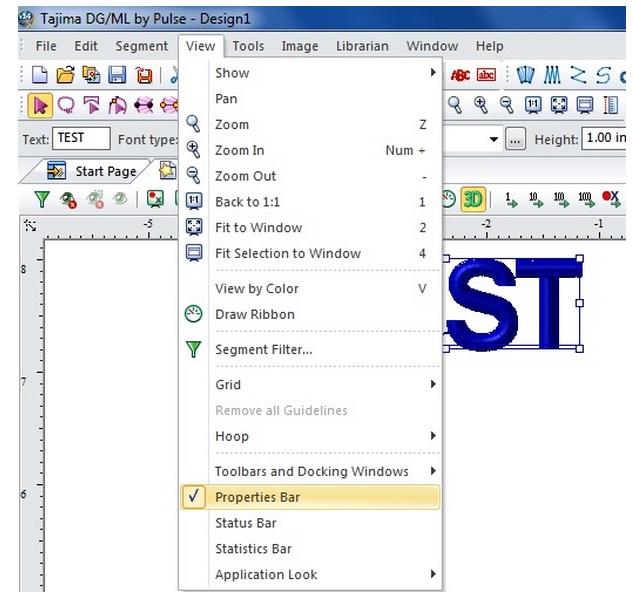The image size is (633, 605).
Task: Expand the Application Look submenu
Action: click(x=310, y=575)
